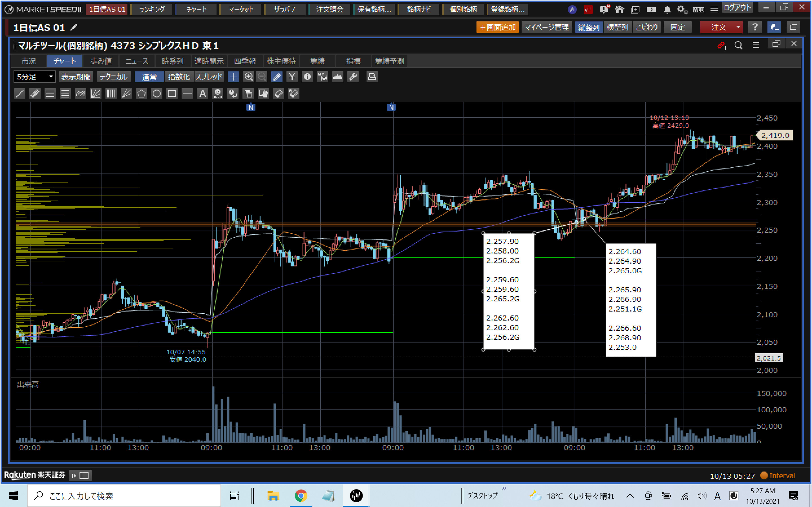Open the 5分足 timeframe dropdown

click(x=35, y=77)
